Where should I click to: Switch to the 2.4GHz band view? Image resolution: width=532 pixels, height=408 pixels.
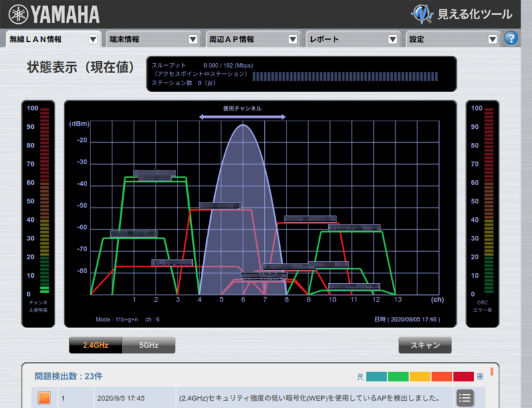pos(96,346)
